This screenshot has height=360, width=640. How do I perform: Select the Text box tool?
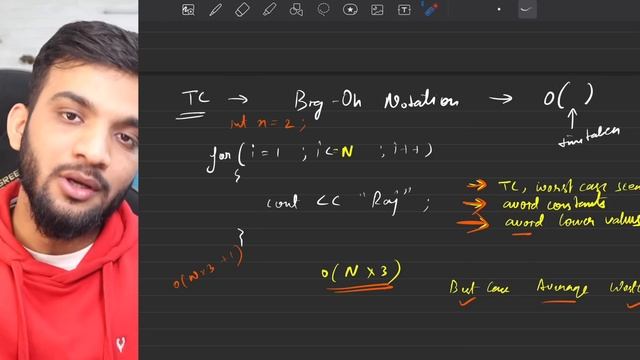point(404,10)
